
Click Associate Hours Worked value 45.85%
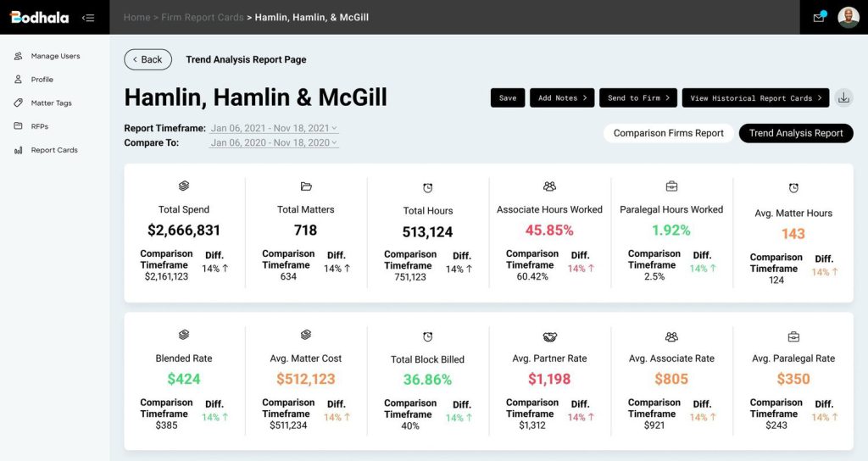[x=549, y=230]
